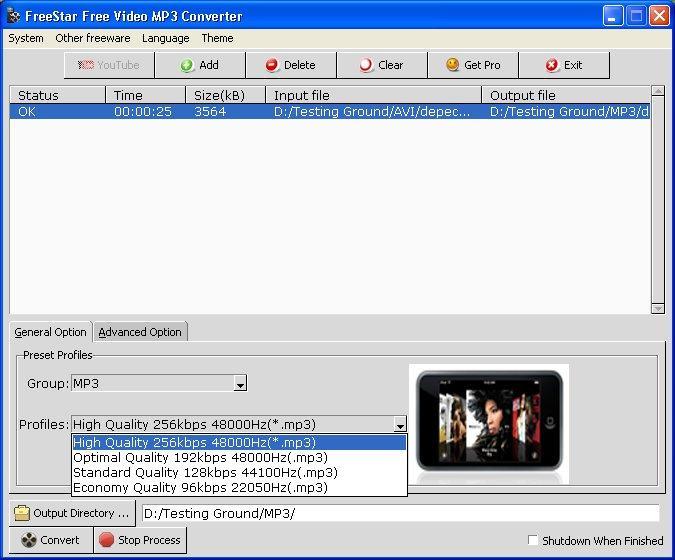The width and height of the screenshot is (675, 560).
Task: Click the Get Pro smiley icon
Action: pyautogui.click(x=452, y=65)
